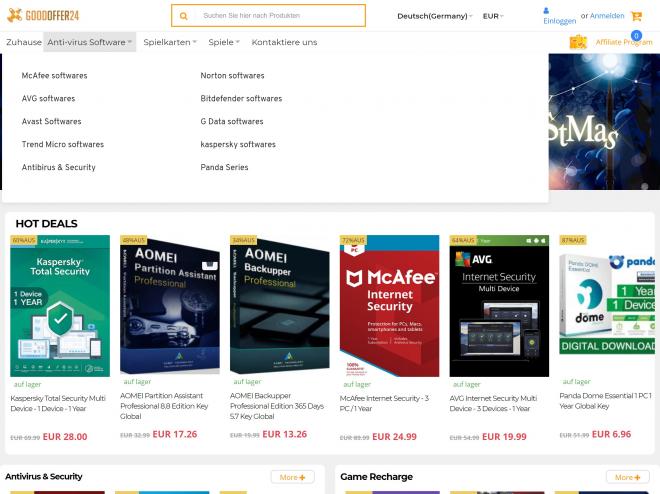Screen dimensions: 660x494
Task: Open Panda Dome Essential product image
Action: point(607,305)
